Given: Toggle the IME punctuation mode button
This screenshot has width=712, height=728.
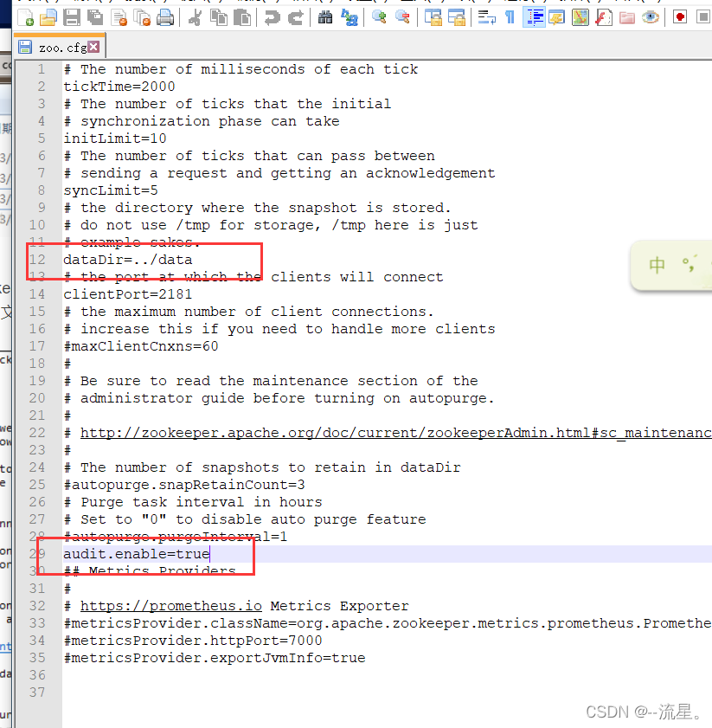Looking at the screenshot, I should [x=690, y=263].
